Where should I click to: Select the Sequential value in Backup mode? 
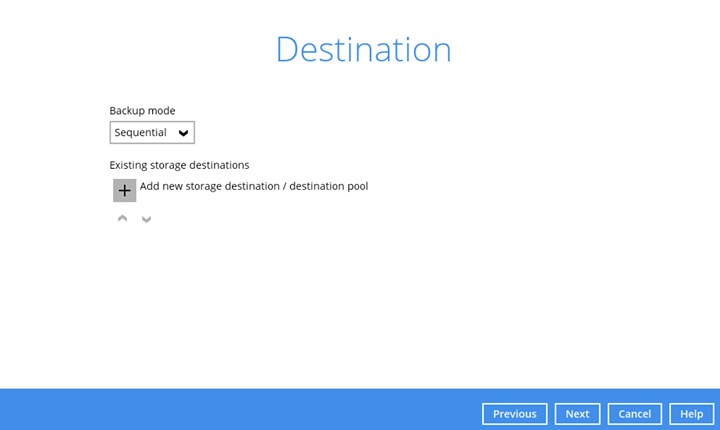pyautogui.click(x=140, y=133)
